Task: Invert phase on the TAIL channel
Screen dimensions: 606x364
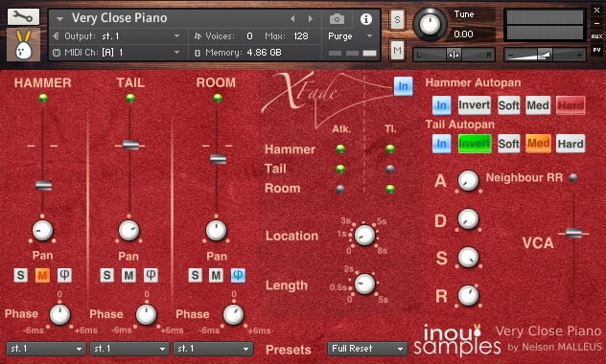Action: tap(151, 275)
